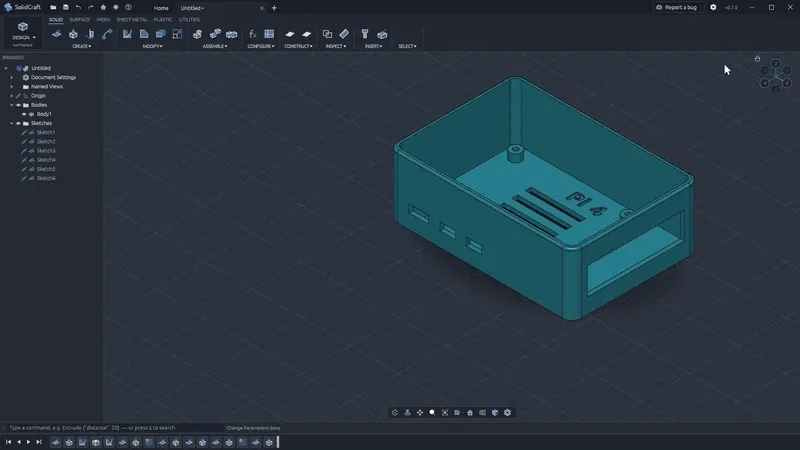Select the Press Pull modify tool
This screenshot has height=450, width=800.
click(127, 34)
